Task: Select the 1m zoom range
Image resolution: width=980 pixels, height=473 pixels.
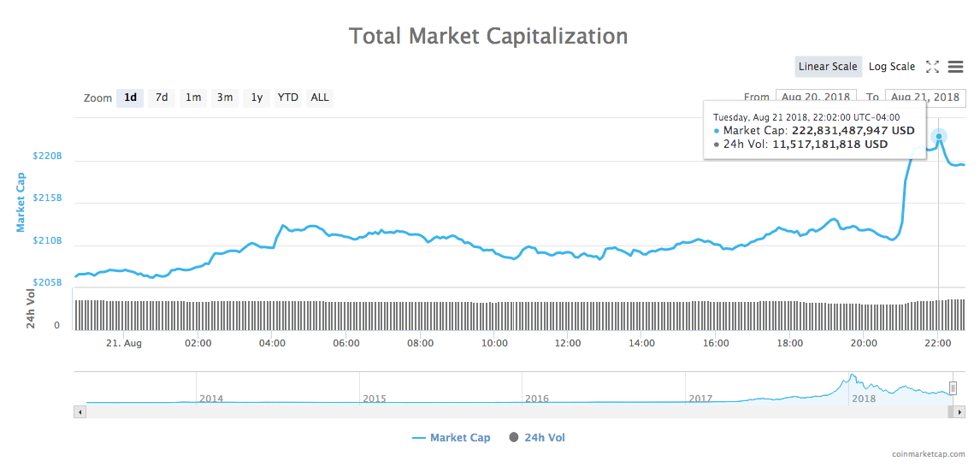Action: pyautogui.click(x=193, y=98)
